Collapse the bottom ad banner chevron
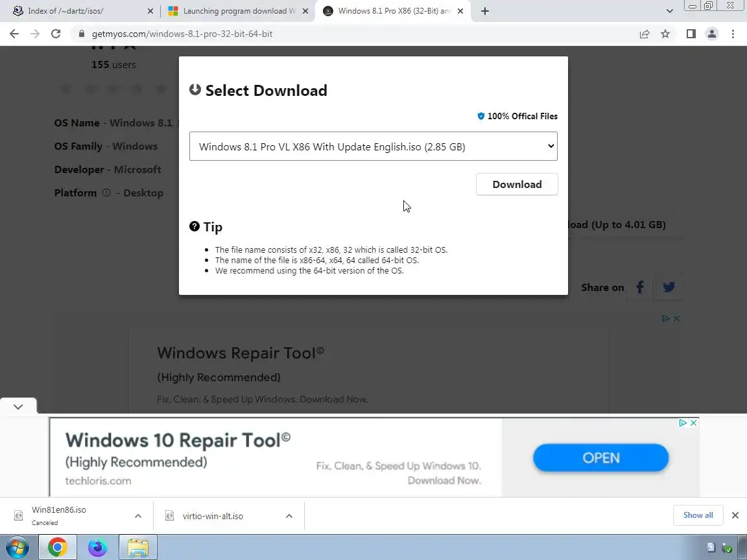 click(x=18, y=406)
